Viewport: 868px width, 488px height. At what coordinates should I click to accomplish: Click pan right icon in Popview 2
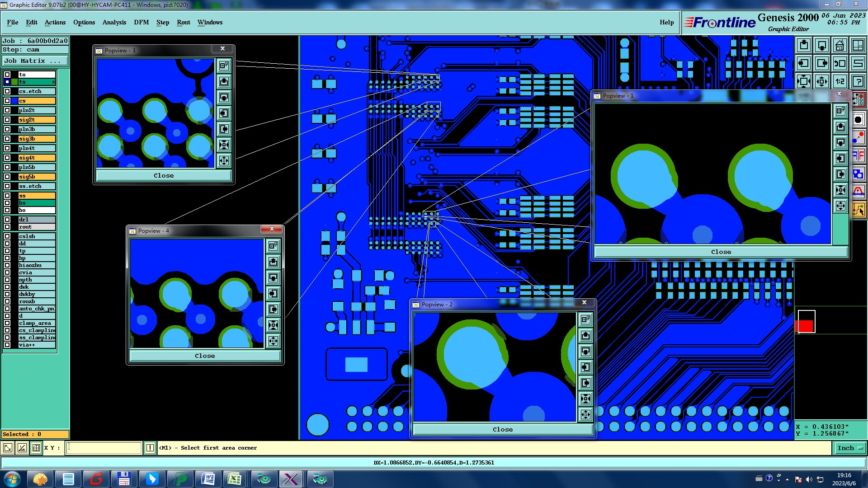point(585,383)
